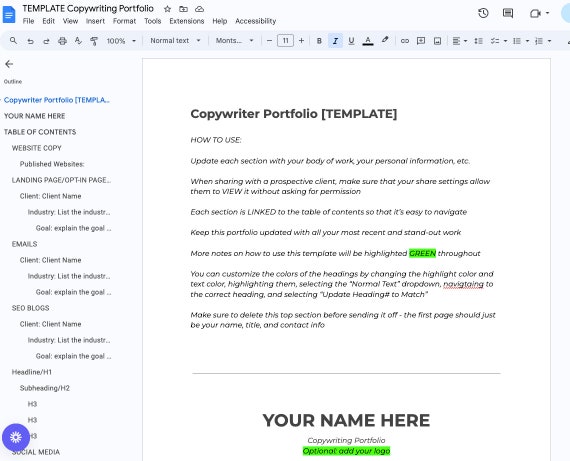The image size is (570, 461).
Task: Click the undo arrow icon
Action: [x=30, y=41]
